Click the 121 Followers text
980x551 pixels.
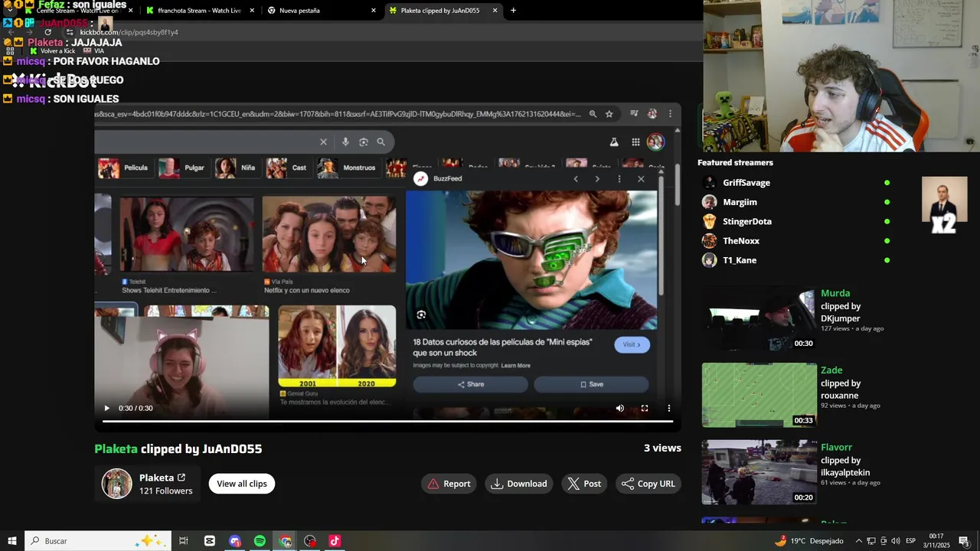(x=165, y=491)
